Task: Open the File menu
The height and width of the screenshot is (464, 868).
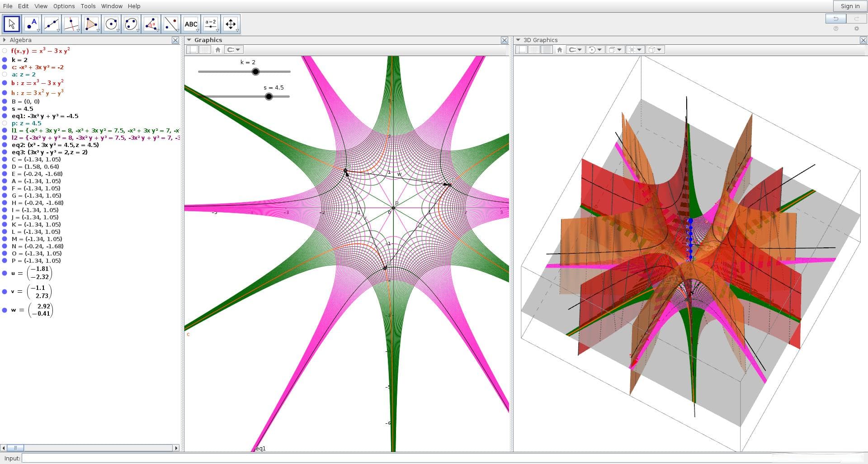Action: (x=8, y=6)
